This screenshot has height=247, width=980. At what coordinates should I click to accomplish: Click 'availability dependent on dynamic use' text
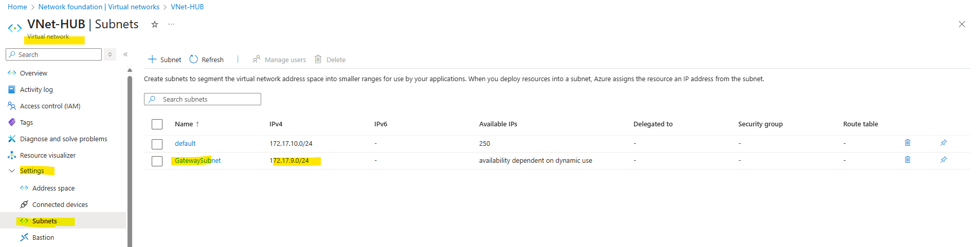pos(536,160)
